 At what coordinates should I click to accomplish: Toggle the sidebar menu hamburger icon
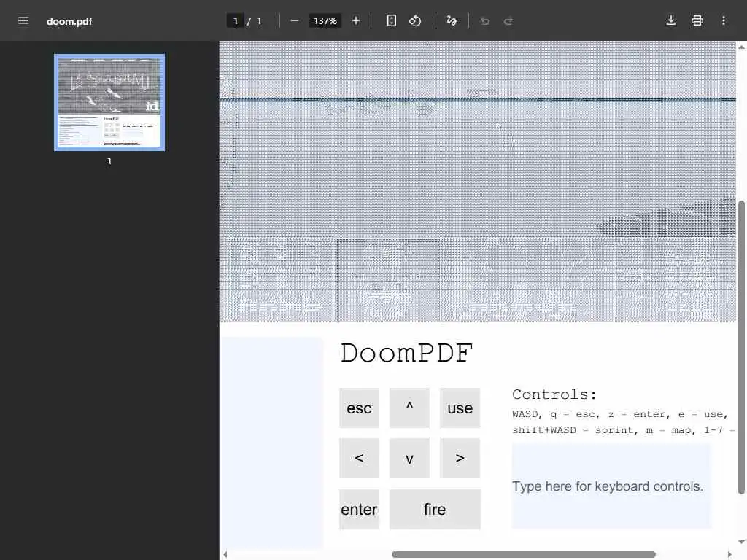23,20
